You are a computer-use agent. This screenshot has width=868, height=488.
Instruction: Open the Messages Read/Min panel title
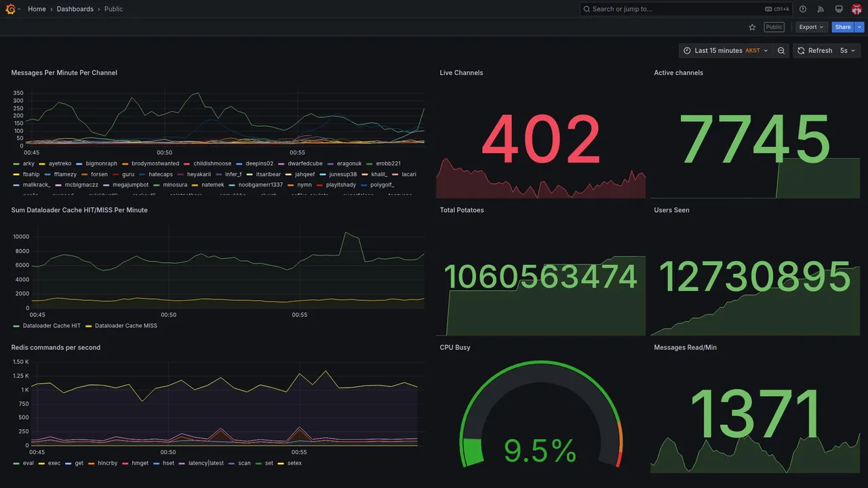(685, 347)
